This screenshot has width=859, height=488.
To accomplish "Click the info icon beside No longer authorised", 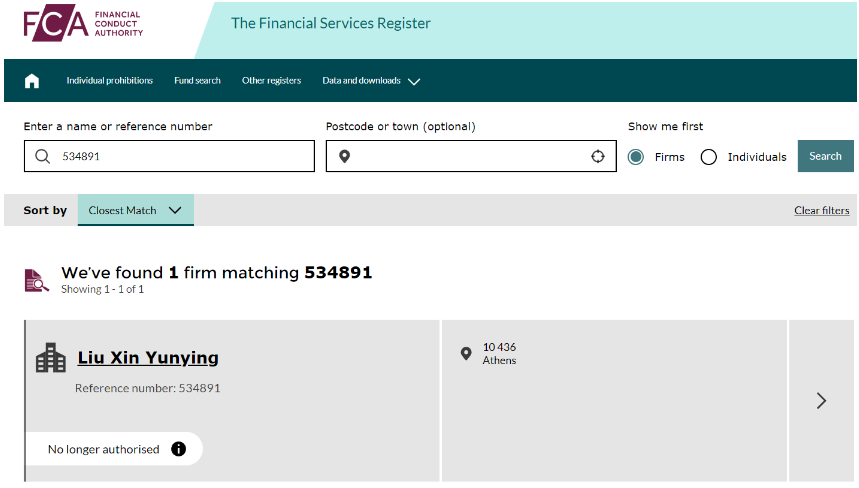I will [x=179, y=449].
